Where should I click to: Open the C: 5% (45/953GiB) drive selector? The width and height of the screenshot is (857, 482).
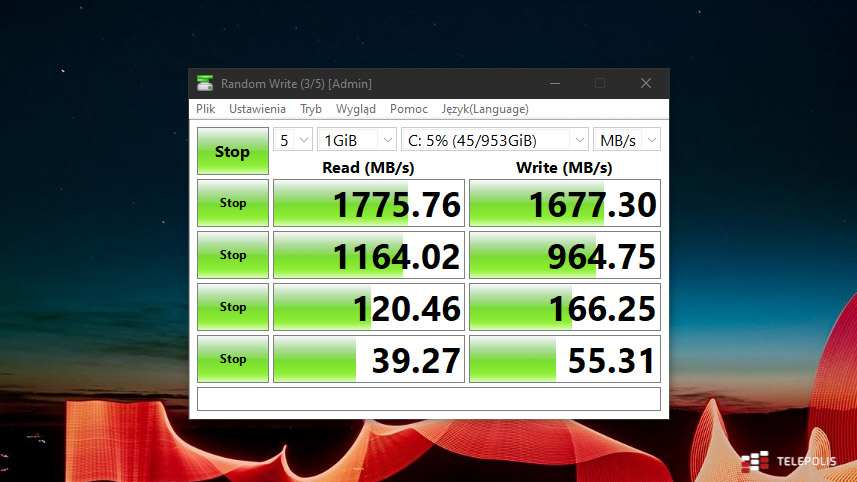point(495,139)
